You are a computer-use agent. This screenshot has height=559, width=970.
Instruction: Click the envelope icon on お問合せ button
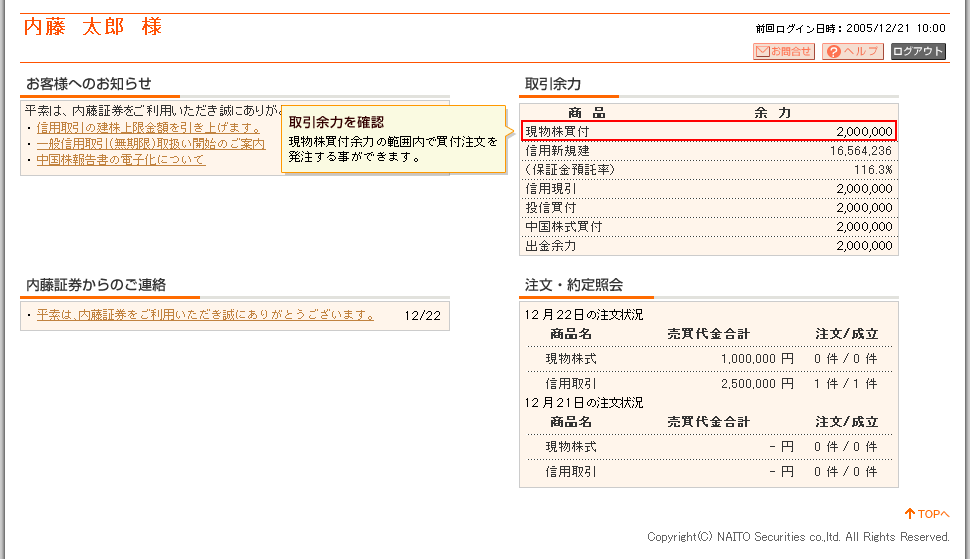click(762, 51)
